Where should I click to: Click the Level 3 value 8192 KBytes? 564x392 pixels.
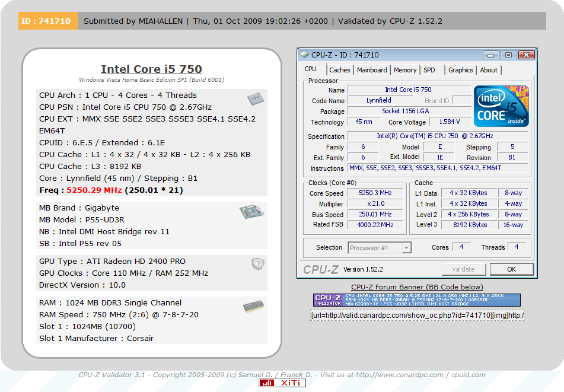(469, 225)
